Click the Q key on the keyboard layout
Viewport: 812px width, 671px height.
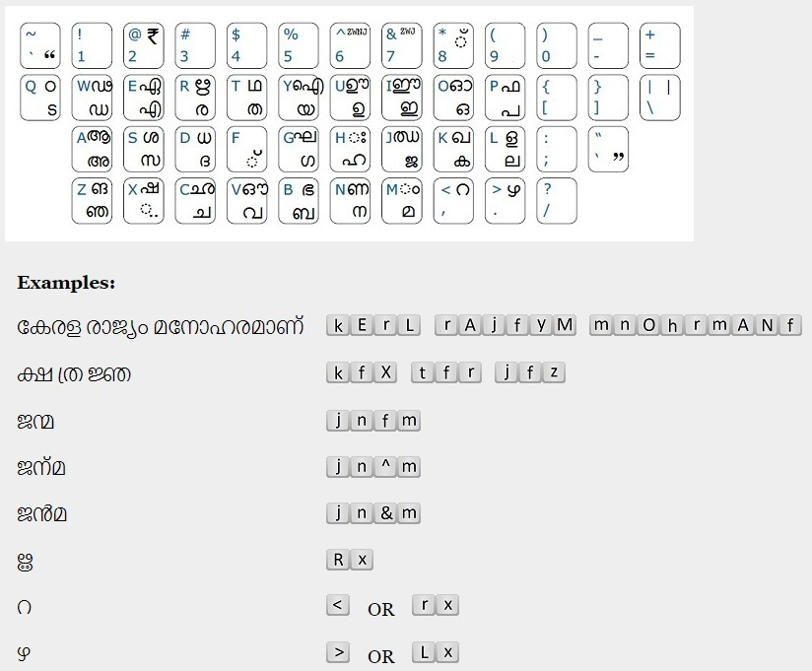(40, 98)
